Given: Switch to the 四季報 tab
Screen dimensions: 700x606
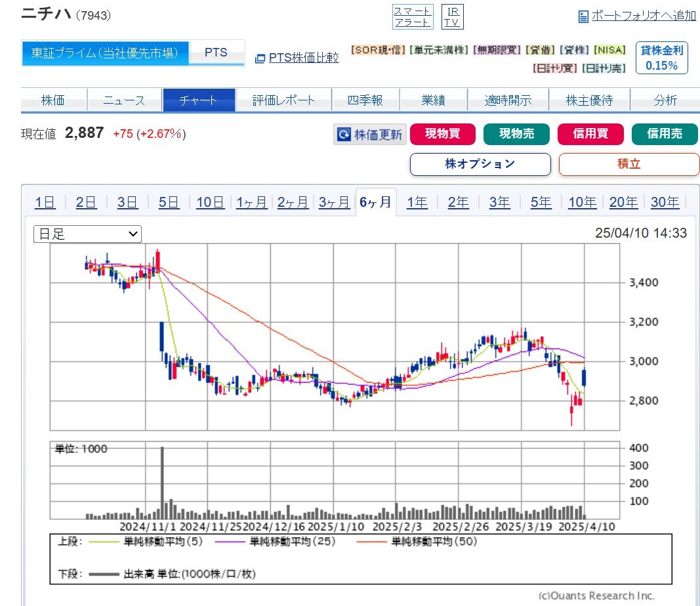Looking at the screenshot, I should (365, 100).
